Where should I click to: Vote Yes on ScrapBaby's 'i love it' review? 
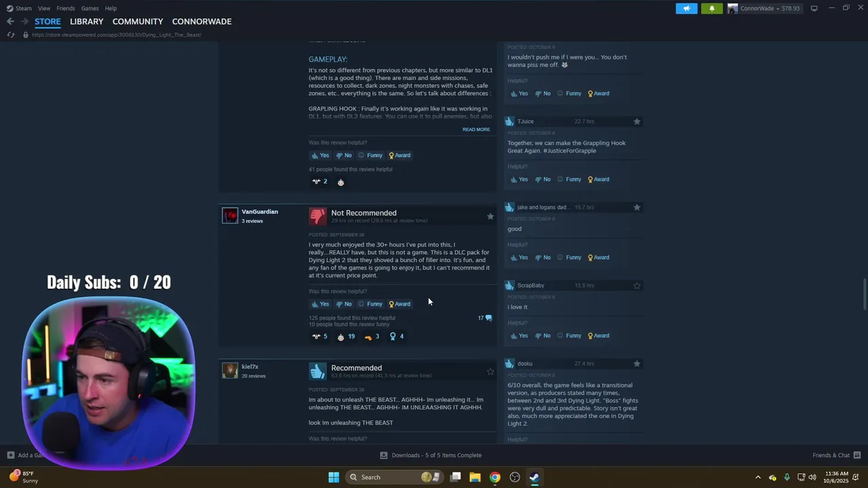(x=519, y=335)
